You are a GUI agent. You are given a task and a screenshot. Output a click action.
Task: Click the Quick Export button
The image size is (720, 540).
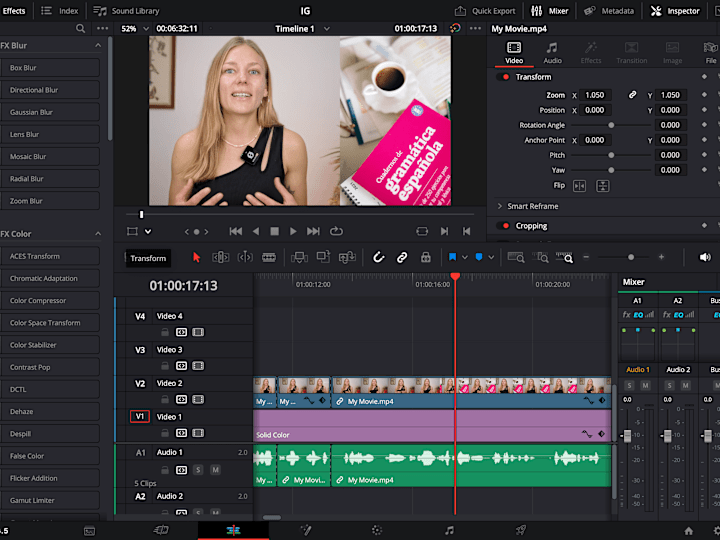pyautogui.click(x=485, y=11)
